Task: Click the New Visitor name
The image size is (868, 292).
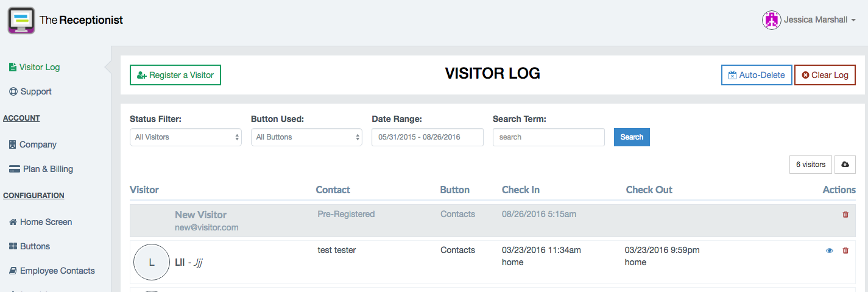Action: [x=200, y=215]
